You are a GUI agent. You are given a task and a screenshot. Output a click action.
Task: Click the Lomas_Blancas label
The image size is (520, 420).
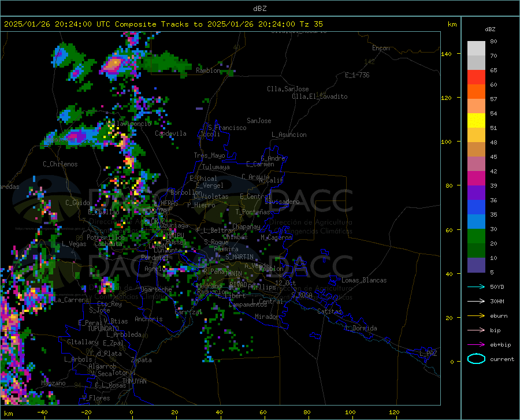point(364,280)
